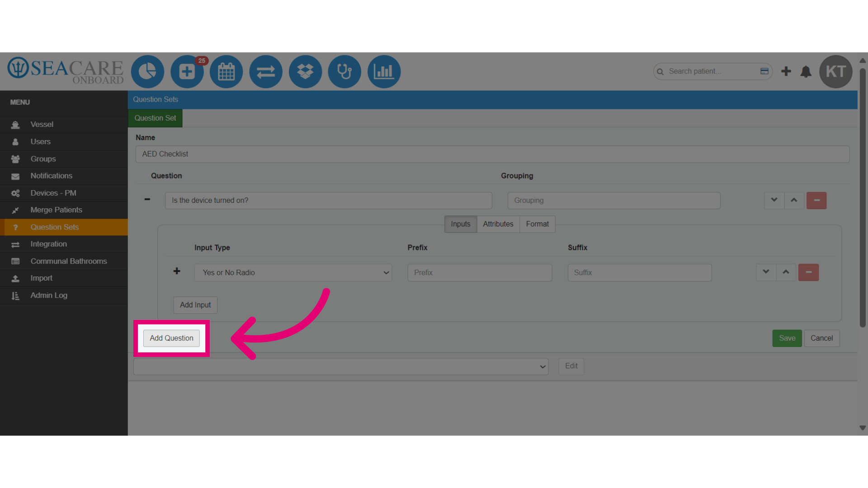Open Users in the menu

click(x=64, y=141)
